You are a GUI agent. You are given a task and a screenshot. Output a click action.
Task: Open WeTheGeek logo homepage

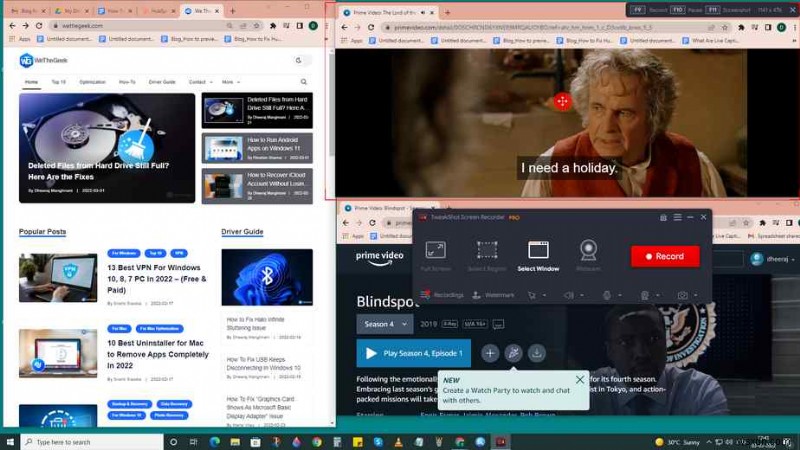(43, 60)
